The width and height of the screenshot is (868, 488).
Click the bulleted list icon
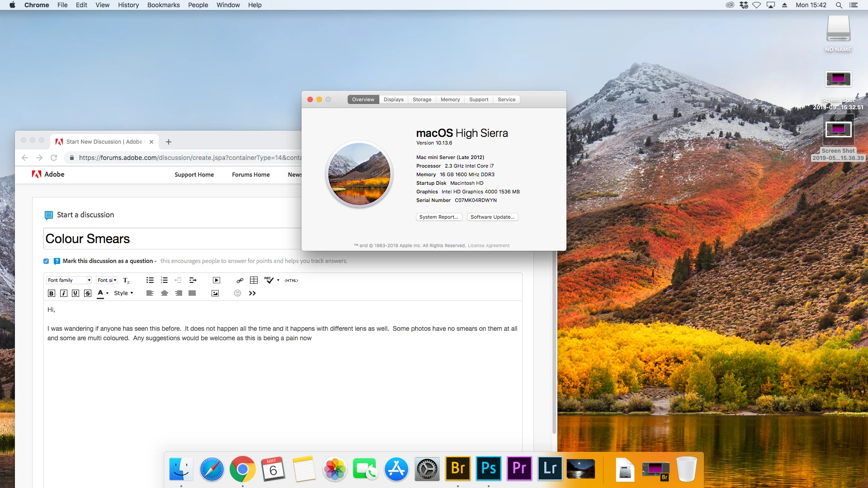(150, 280)
